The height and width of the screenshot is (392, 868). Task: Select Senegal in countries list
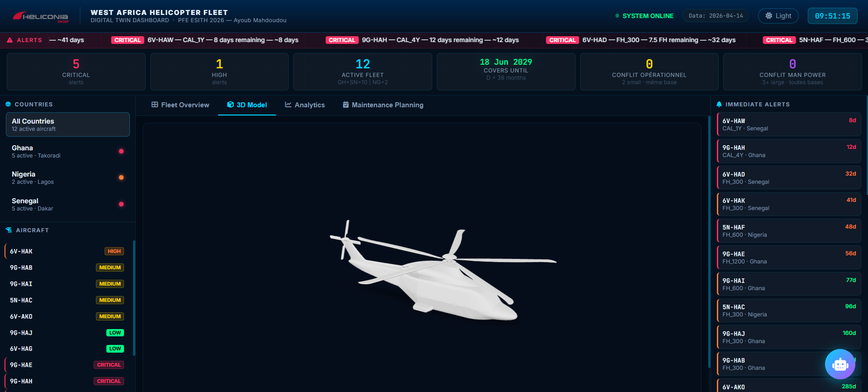click(68, 204)
